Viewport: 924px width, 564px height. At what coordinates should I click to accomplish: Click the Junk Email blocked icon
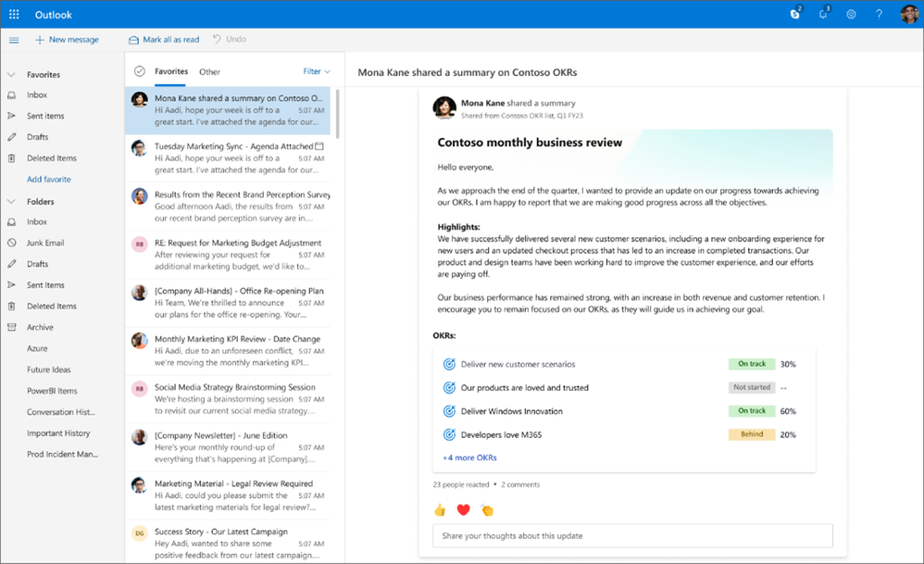(11, 243)
